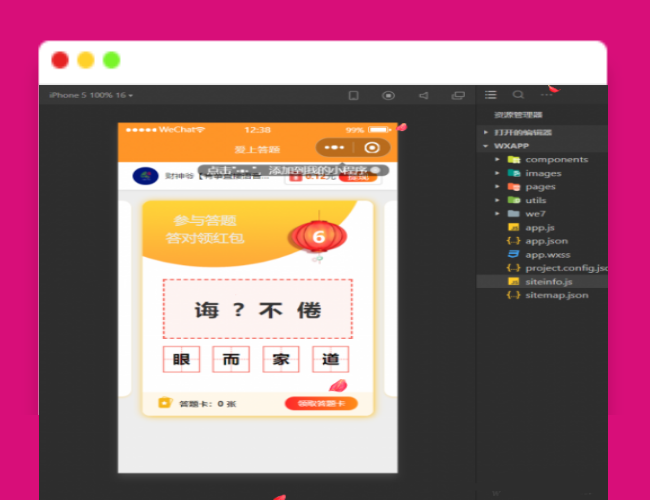The width and height of the screenshot is (650, 500).
Task: Open the file list hamburger icon
Action: click(491, 95)
